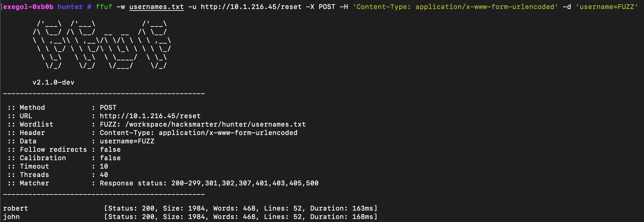644x222 pixels.
Task: Click the http://10.1.216.45/reset URL in the command line
Action: (251, 7)
